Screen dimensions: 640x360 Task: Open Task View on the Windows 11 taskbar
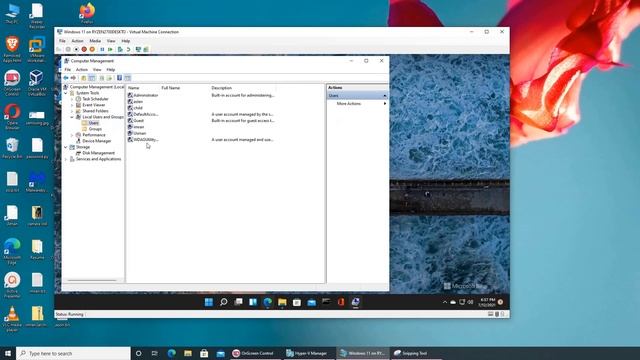238,302
